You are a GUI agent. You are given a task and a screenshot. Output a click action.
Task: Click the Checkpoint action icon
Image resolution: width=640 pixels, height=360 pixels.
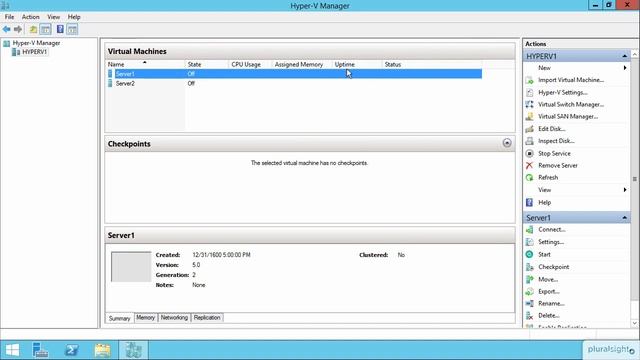529,267
